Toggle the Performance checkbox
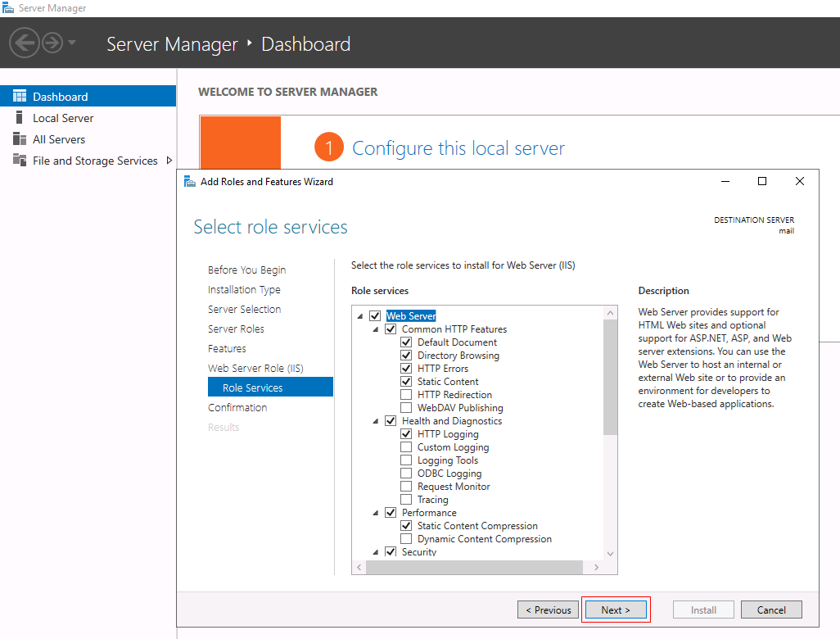Image resolution: width=840 pixels, height=639 pixels. pos(391,513)
